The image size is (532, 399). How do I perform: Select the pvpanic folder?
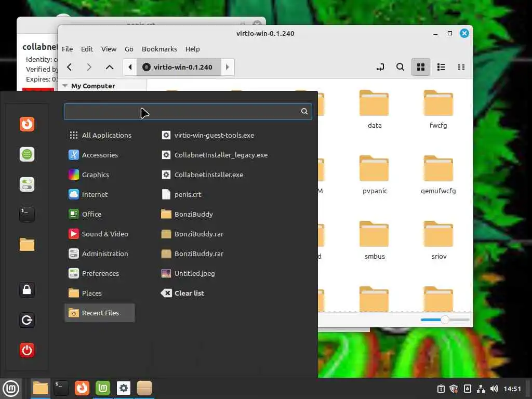(374, 175)
